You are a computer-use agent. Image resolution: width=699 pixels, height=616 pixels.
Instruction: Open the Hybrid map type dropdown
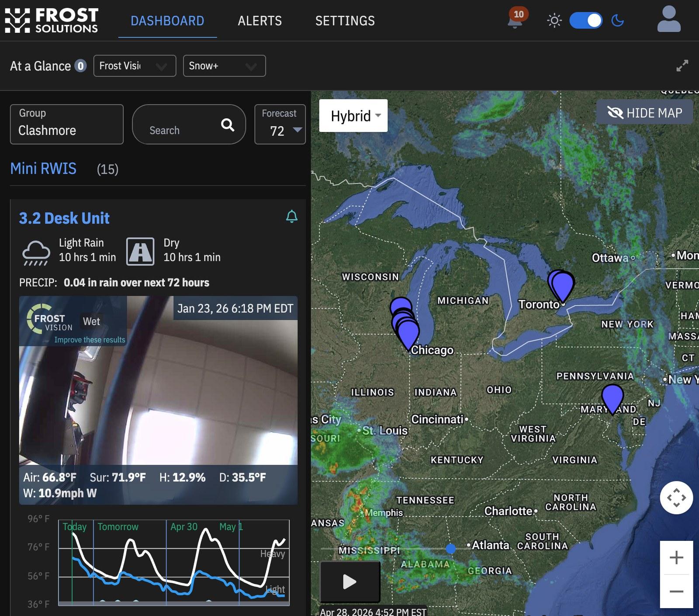353,116
